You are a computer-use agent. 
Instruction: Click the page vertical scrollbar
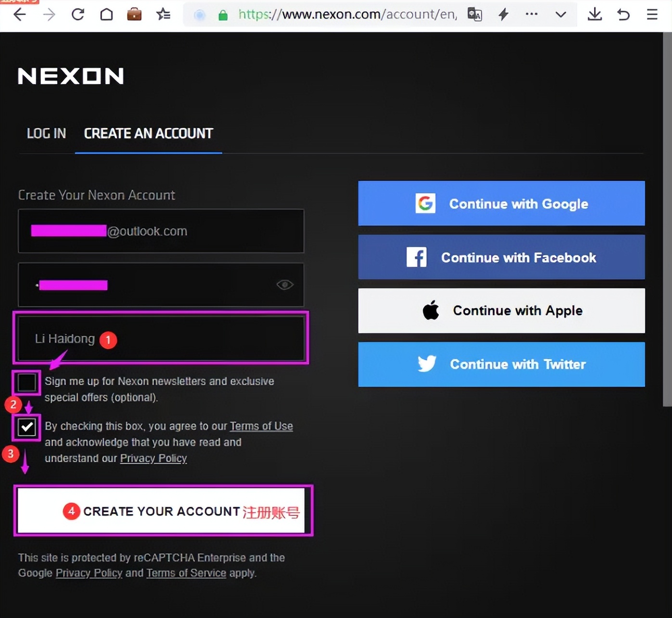667,219
